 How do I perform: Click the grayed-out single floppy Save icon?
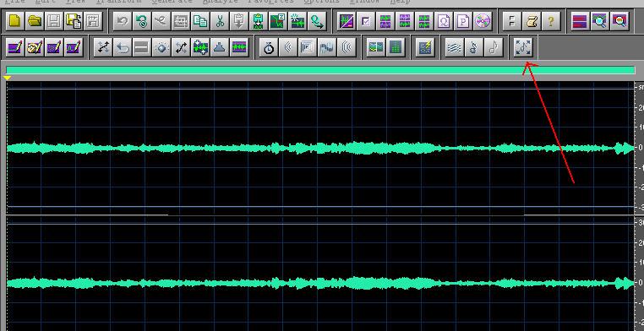point(54,21)
